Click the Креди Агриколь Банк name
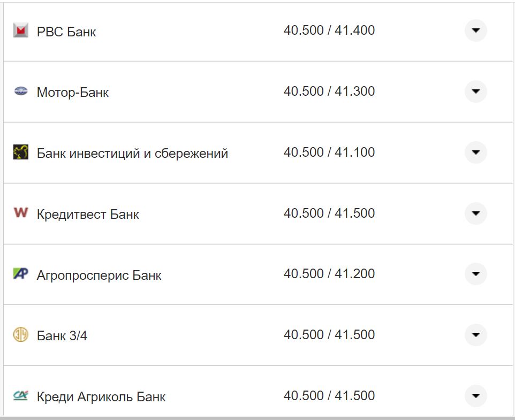The height and width of the screenshot is (420, 515). 101,397
